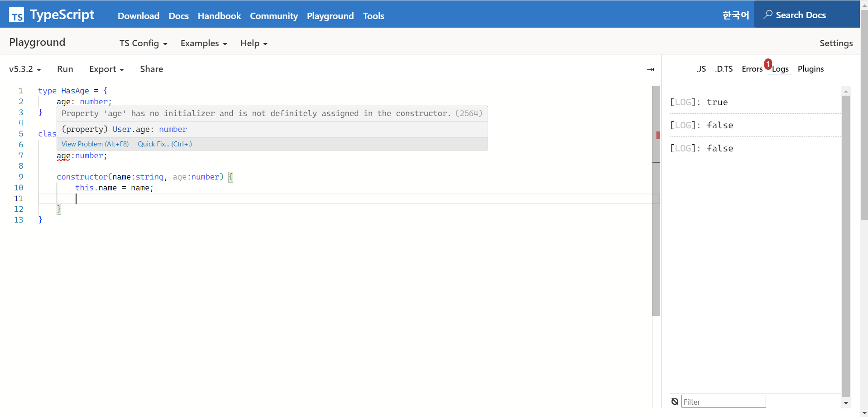The width and height of the screenshot is (868, 417).
Task: Open the Playground nav link
Action: tap(330, 16)
